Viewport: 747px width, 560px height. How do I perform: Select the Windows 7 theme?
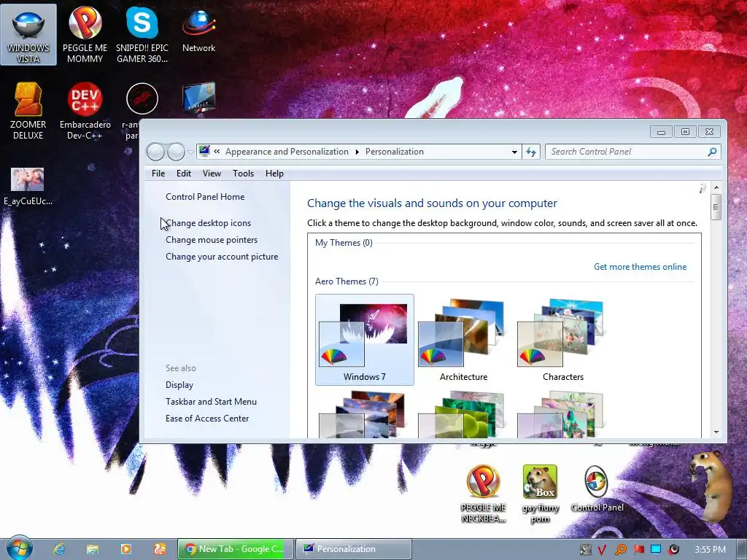pos(365,340)
